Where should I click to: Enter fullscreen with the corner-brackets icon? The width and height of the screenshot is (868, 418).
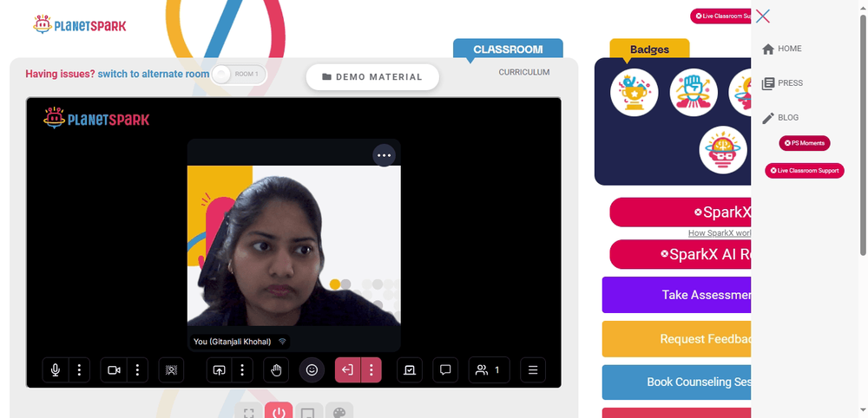tap(248, 413)
